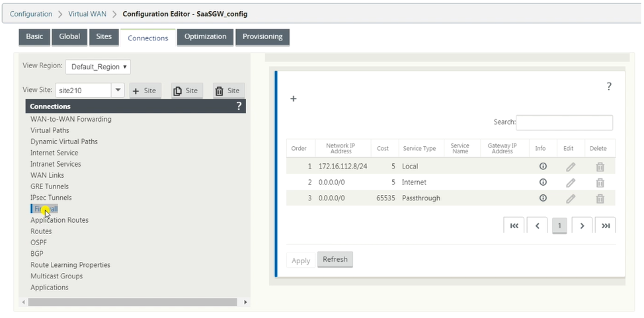Image resolution: width=644 pixels, height=318 pixels.
Task: Delete the Internet route using trash icon
Action: point(600,182)
